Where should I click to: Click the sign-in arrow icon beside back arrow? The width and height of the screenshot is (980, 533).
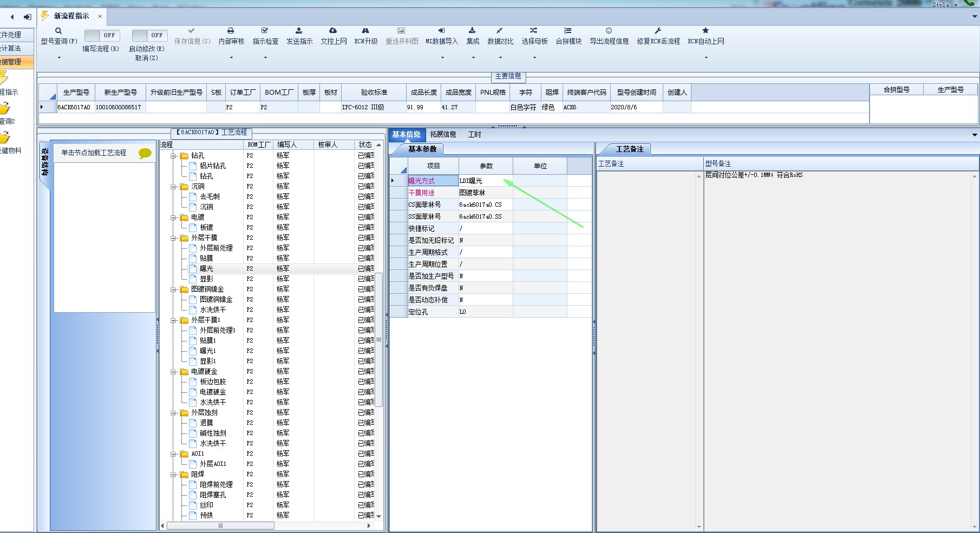pyautogui.click(x=27, y=17)
